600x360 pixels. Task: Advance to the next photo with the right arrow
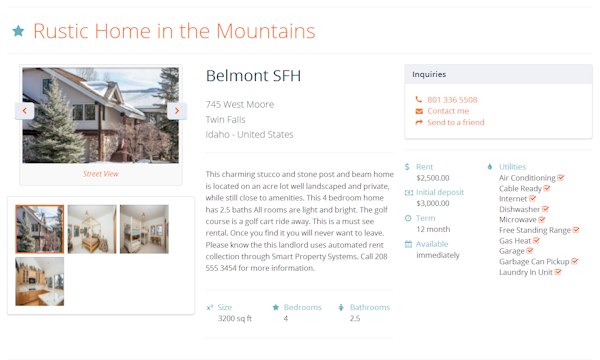tap(177, 111)
